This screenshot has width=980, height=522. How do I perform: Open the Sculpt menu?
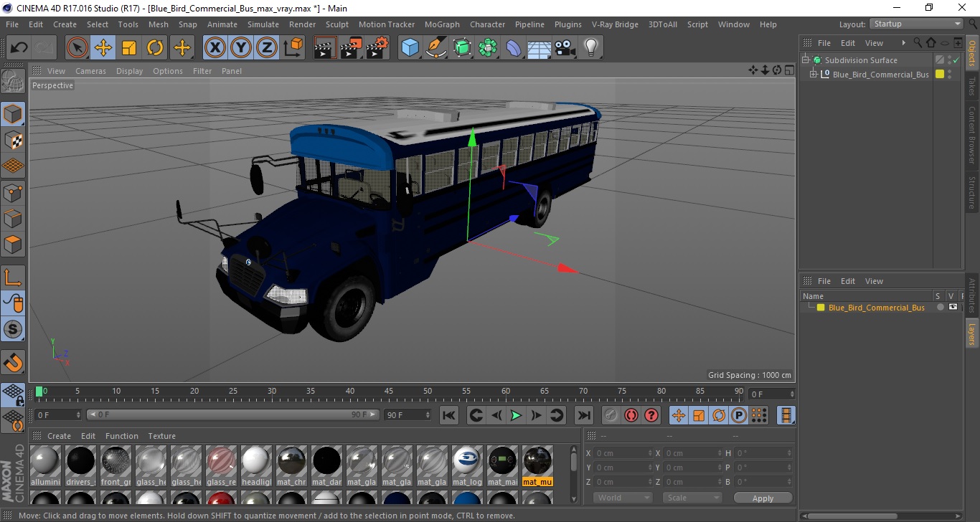click(x=337, y=24)
